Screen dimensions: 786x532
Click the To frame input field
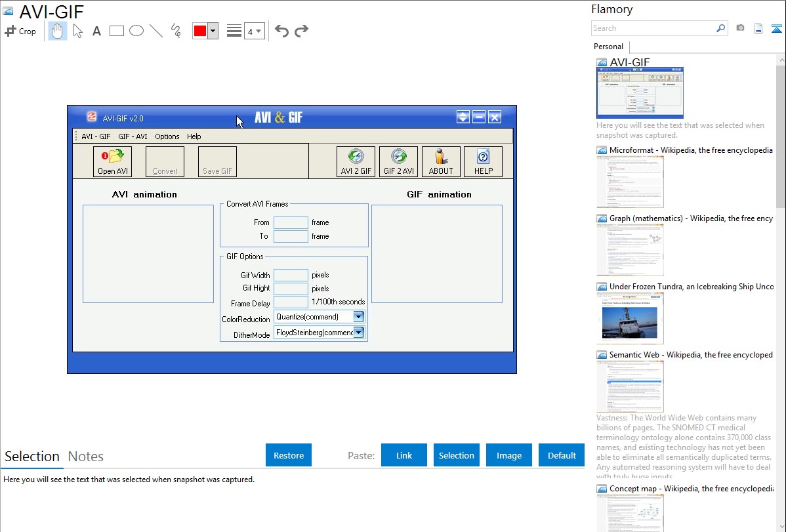point(291,236)
